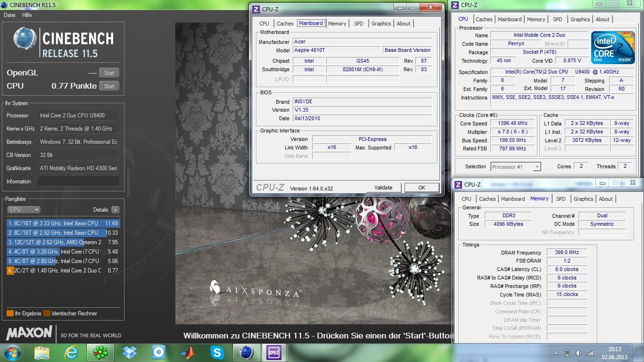Open MATLAB from the taskbar
Viewport: 644px width, 362px height.
(x=188, y=353)
